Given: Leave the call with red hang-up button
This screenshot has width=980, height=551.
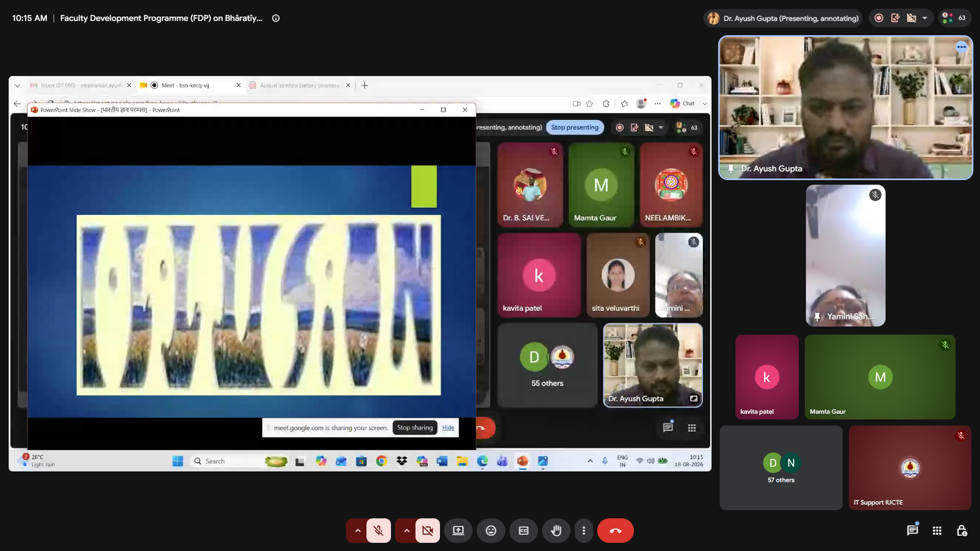Looking at the screenshot, I should click(x=616, y=531).
